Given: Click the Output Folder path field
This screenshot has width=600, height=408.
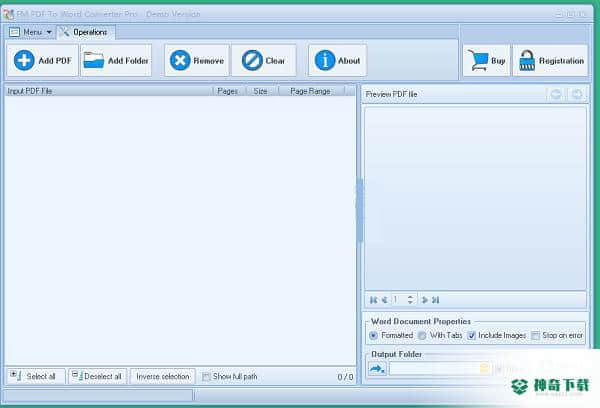Looking at the screenshot, I should pyautogui.click(x=434, y=369).
